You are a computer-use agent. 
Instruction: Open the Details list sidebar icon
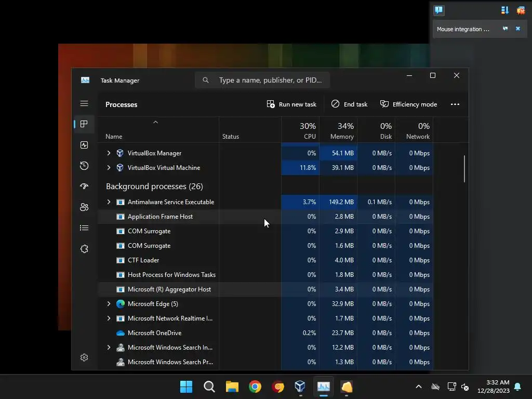point(84,228)
